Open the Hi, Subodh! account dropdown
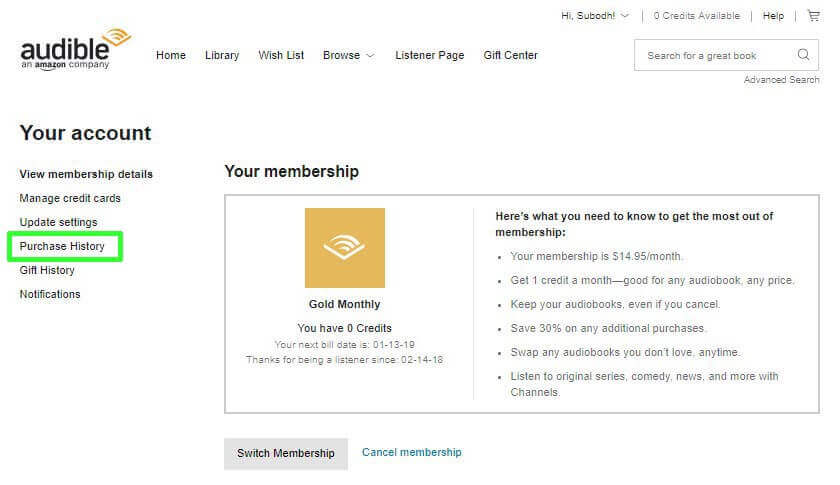The image size is (840, 485). (x=595, y=16)
